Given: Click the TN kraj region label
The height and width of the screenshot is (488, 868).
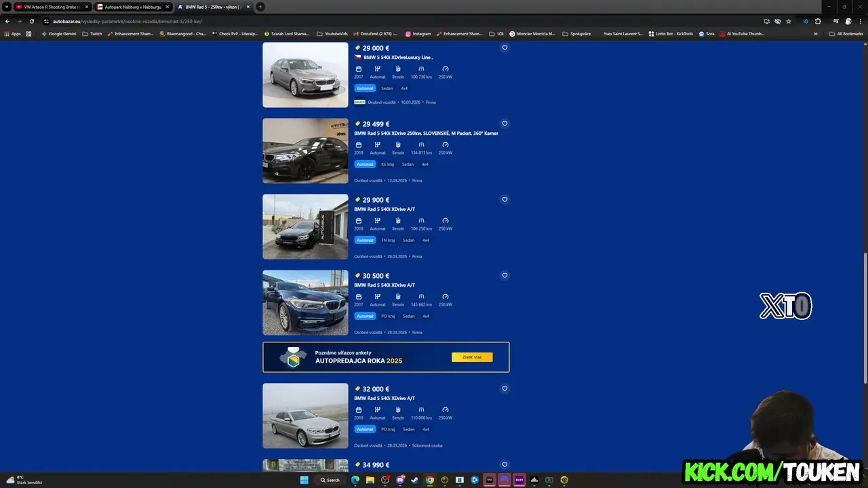Looking at the screenshot, I should [388, 240].
